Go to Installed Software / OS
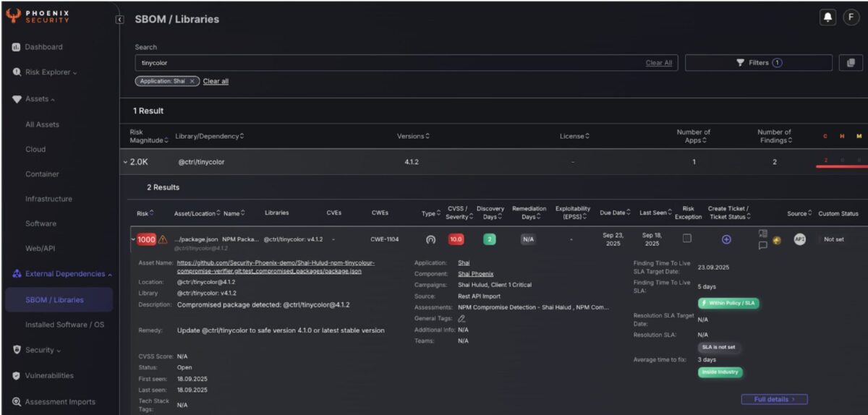 pos(64,325)
